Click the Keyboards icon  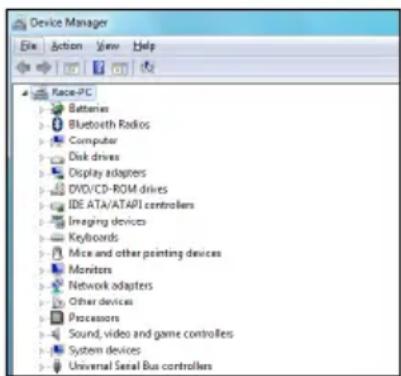click(57, 238)
